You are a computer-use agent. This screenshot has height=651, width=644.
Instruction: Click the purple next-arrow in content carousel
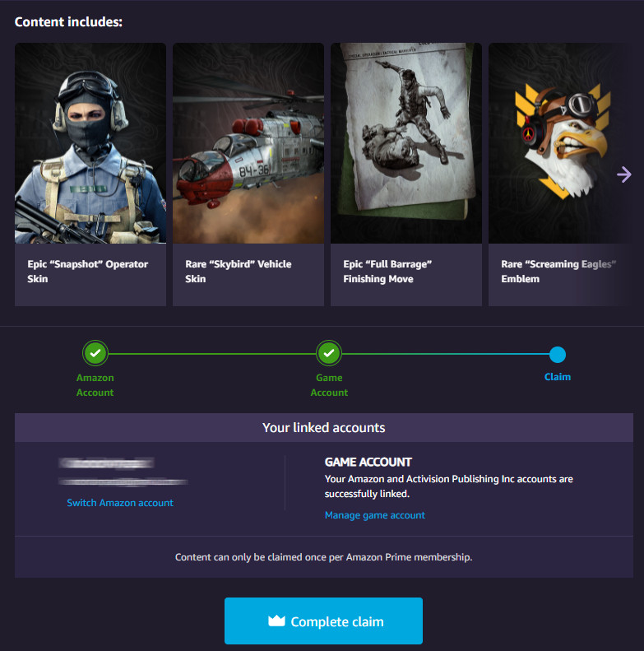click(x=623, y=174)
